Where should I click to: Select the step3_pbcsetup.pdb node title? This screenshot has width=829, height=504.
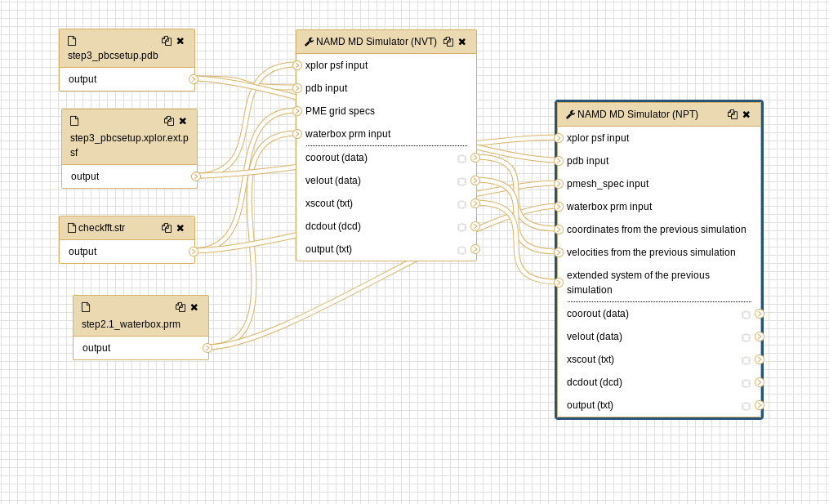click(127, 48)
